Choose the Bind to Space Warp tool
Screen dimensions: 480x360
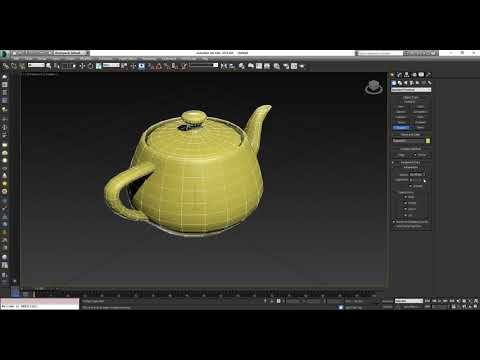click(22, 66)
